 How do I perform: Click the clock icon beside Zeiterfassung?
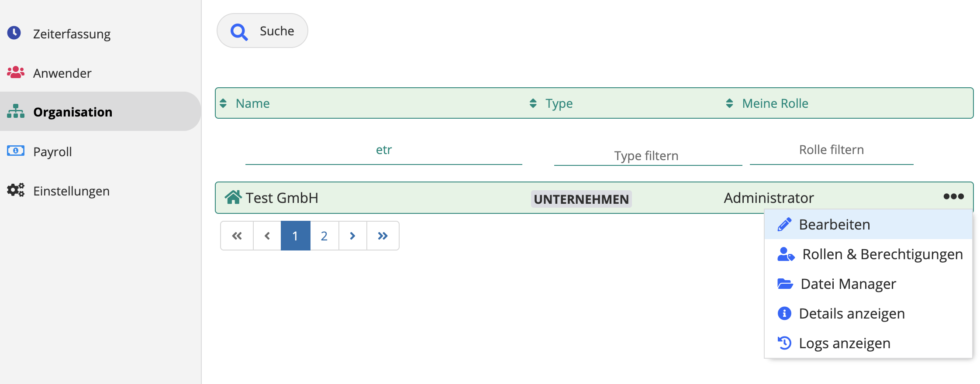point(14,33)
